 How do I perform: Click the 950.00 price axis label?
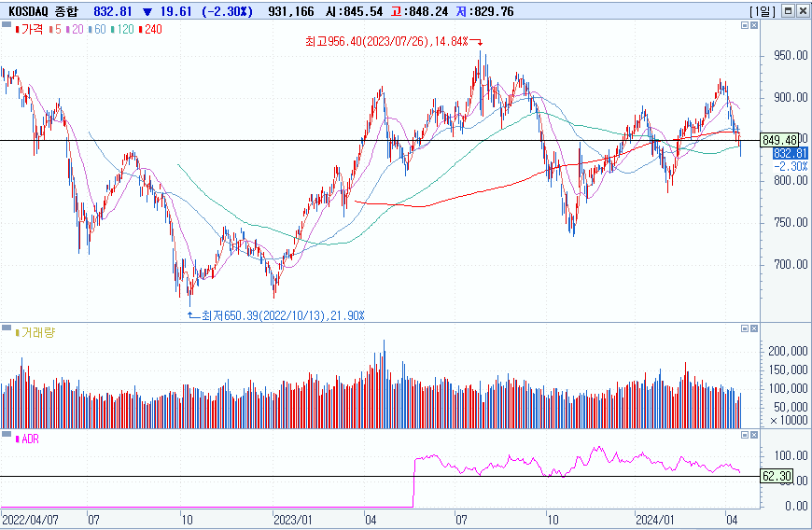click(x=791, y=55)
